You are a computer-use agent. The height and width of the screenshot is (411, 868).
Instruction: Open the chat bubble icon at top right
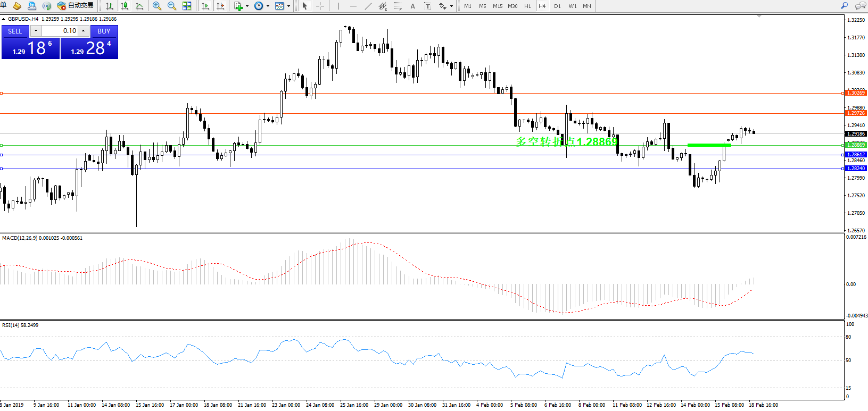click(x=860, y=6)
